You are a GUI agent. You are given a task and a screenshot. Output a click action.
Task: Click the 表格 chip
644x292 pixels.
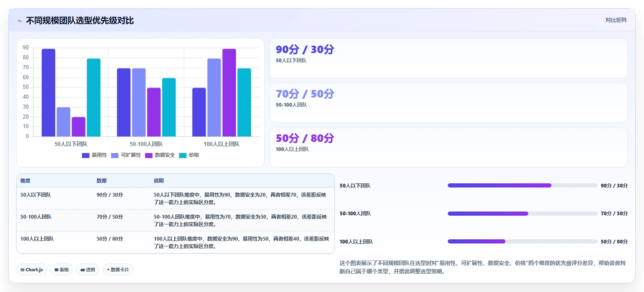(x=61, y=270)
